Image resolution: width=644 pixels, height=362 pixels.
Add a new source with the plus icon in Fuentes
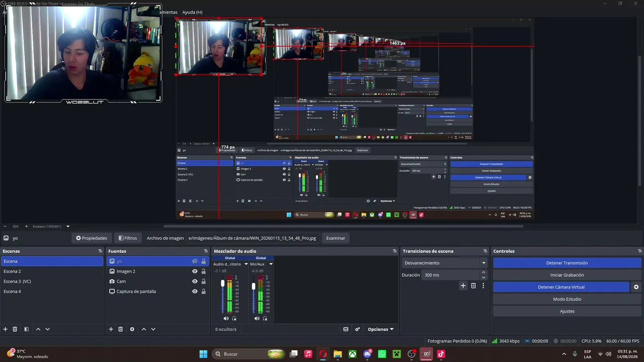(111, 329)
